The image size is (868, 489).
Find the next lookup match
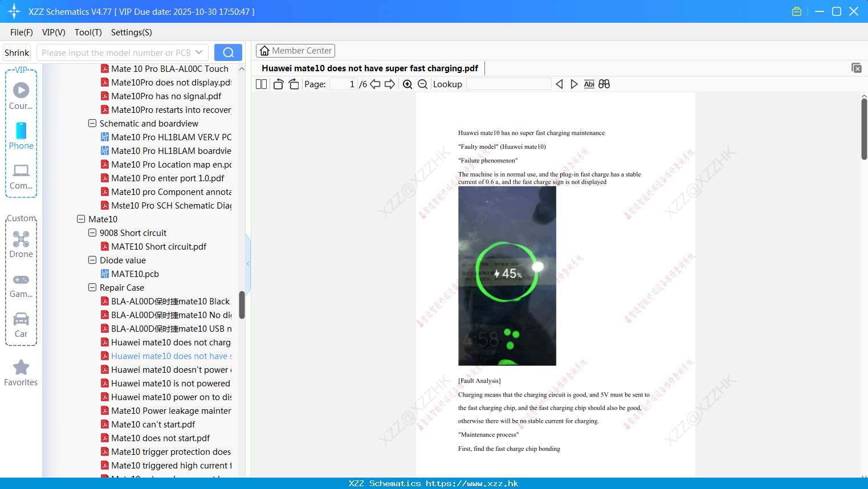pyautogui.click(x=574, y=84)
